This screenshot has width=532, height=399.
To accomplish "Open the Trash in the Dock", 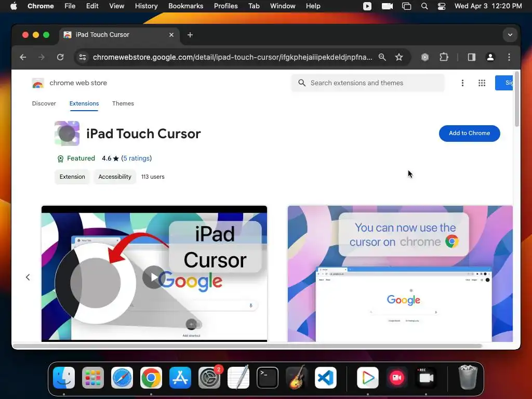I will (468, 377).
